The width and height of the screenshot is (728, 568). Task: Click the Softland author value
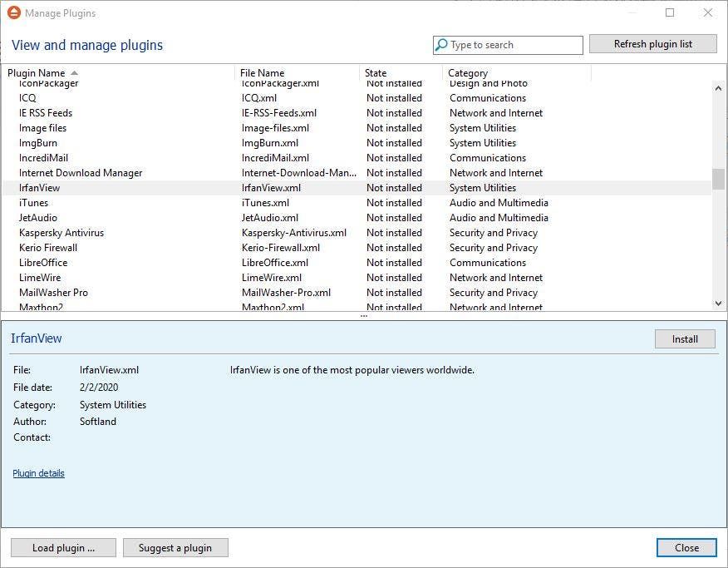[98, 422]
